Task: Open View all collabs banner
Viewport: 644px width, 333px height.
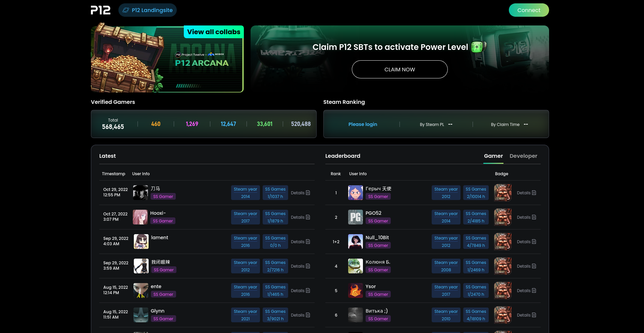Action: pos(214,32)
